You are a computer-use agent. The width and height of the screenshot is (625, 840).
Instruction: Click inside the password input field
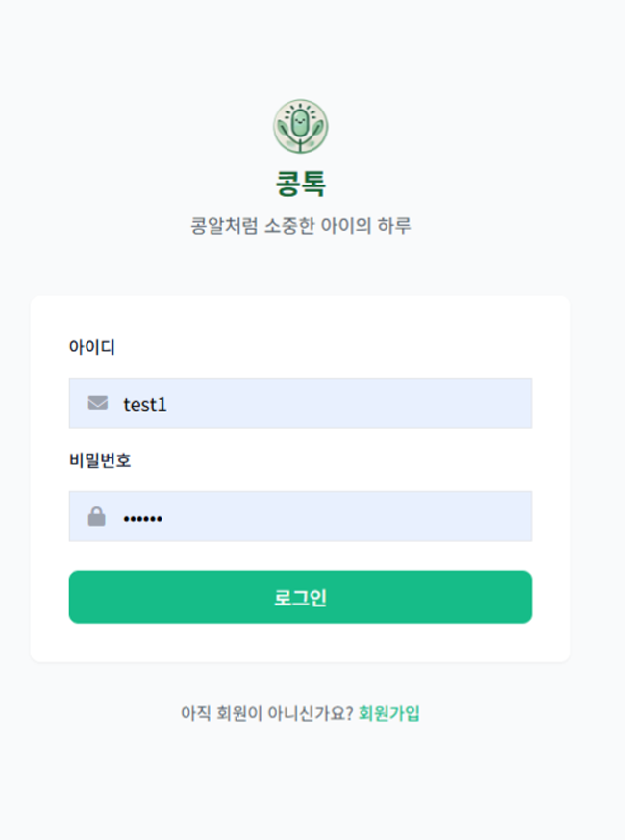[x=300, y=516]
